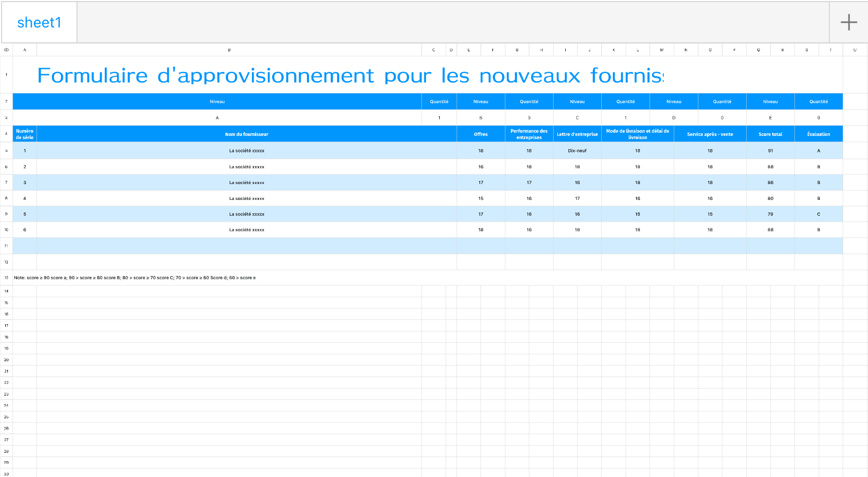Viewport: 868px width, 477px height.
Task: Click "La société xxxxx" in serial number 4 row
Action: coord(247,198)
